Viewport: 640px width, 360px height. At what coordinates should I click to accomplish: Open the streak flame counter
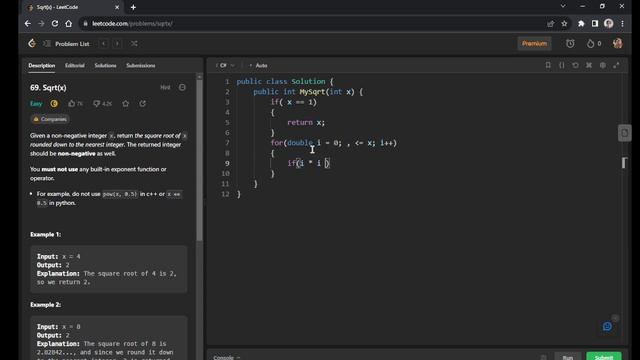(x=594, y=43)
